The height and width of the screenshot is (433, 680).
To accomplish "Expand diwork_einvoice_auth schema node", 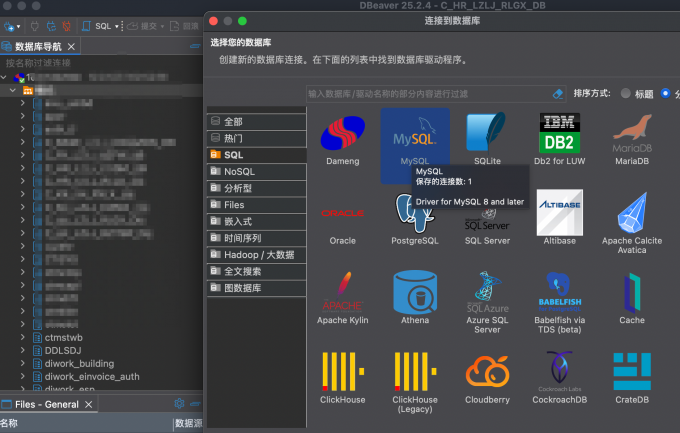I will [x=23, y=376].
